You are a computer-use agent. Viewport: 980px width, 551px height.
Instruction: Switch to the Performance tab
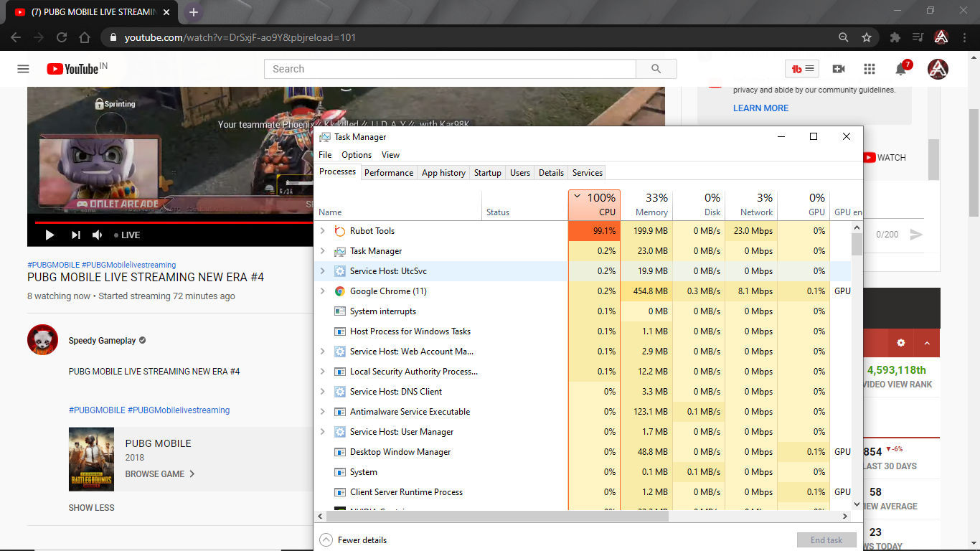pyautogui.click(x=388, y=173)
